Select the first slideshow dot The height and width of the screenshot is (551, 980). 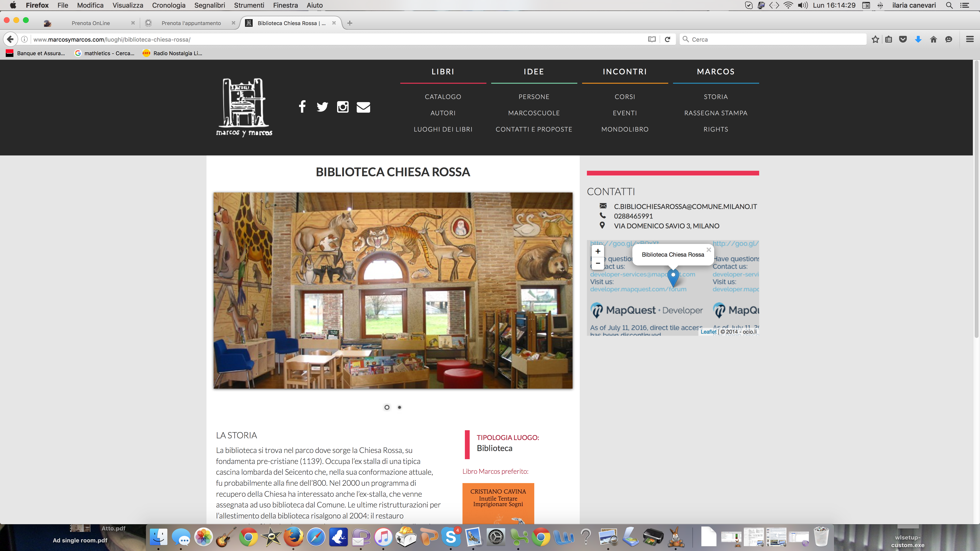tap(387, 407)
